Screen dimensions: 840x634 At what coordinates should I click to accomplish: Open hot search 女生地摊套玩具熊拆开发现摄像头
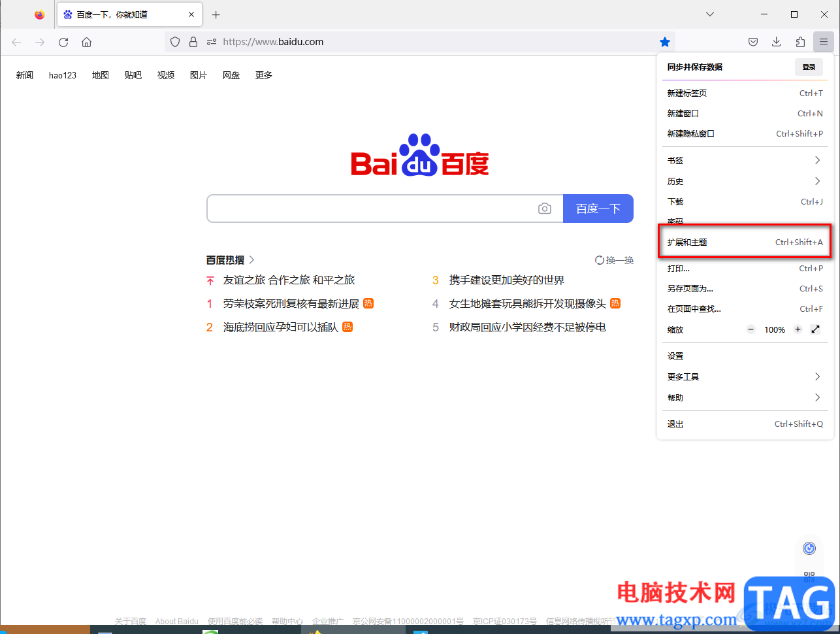tap(528, 303)
